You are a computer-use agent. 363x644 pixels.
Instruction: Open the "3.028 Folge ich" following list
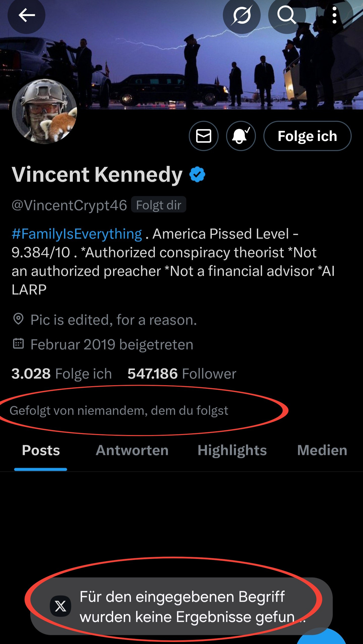pyautogui.click(x=62, y=374)
